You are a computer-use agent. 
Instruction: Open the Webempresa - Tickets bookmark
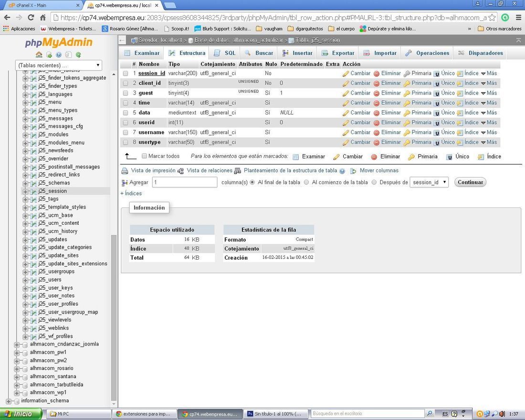(x=68, y=29)
